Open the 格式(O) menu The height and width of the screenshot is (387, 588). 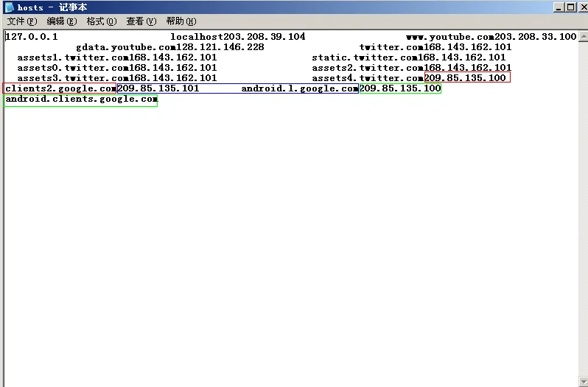102,21
